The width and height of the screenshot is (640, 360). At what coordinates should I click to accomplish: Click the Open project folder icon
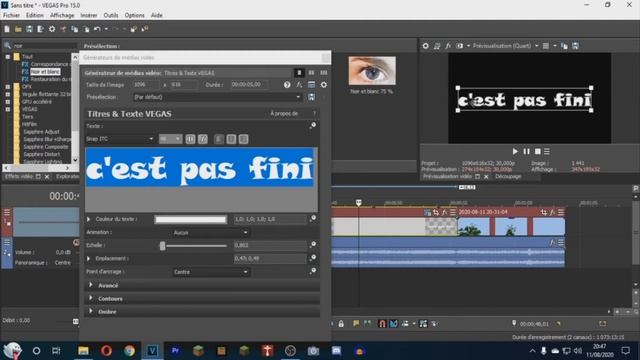18,29
